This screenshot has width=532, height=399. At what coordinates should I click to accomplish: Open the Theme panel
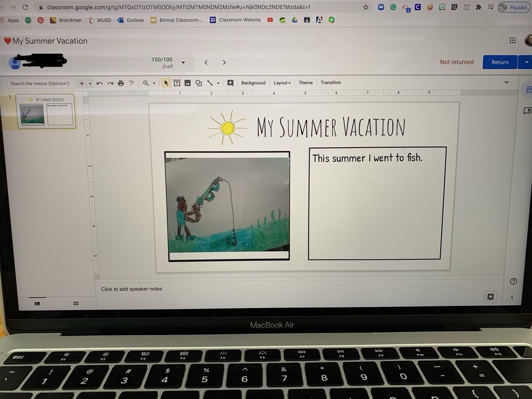pyautogui.click(x=305, y=83)
